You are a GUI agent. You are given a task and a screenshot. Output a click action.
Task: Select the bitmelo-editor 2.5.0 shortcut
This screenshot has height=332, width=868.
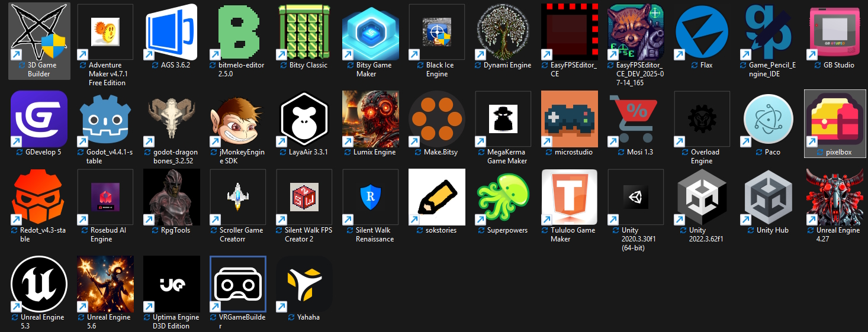point(238,32)
